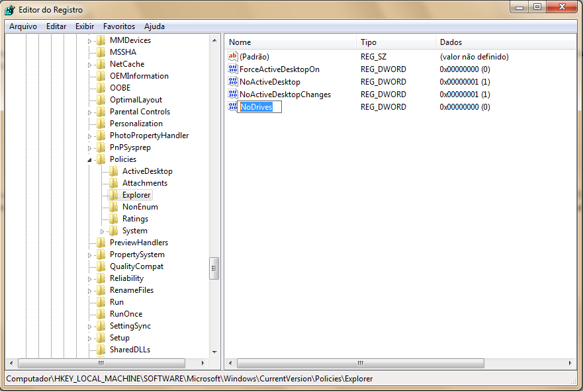Expand the System key under Policies
Viewport: 583px width, 392px height.
(x=103, y=231)
